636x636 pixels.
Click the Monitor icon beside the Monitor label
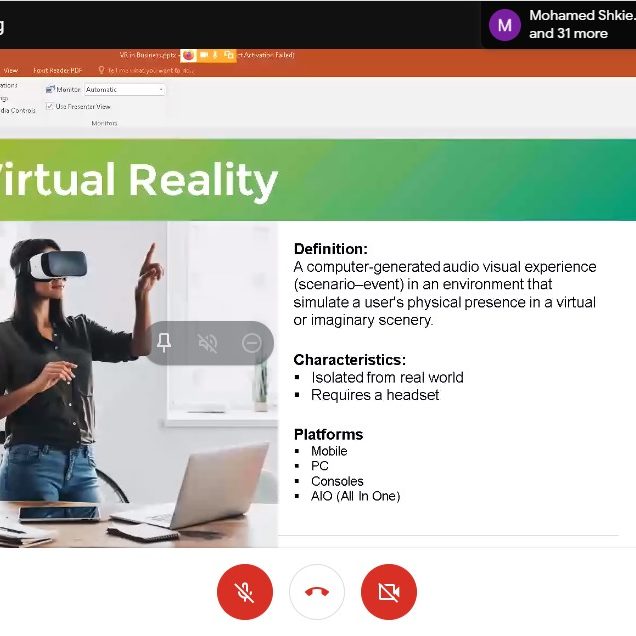click(50, 89)
